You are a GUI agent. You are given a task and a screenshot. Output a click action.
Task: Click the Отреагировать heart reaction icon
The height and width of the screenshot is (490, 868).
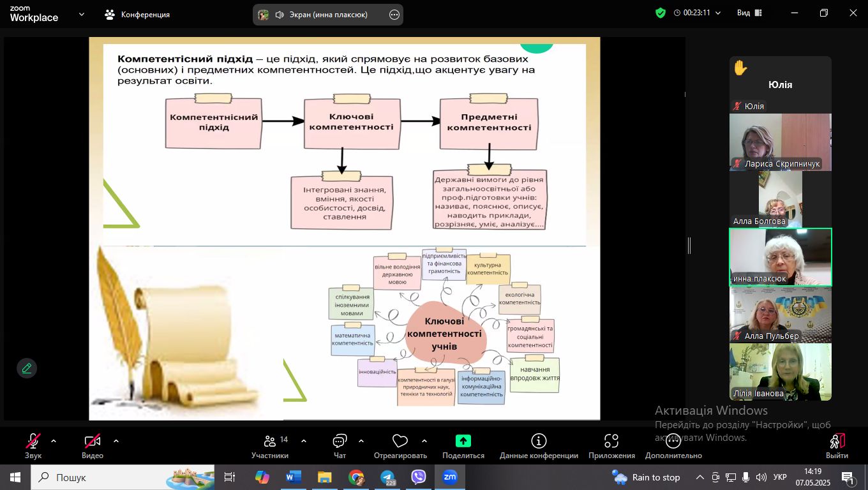point(400,446)
